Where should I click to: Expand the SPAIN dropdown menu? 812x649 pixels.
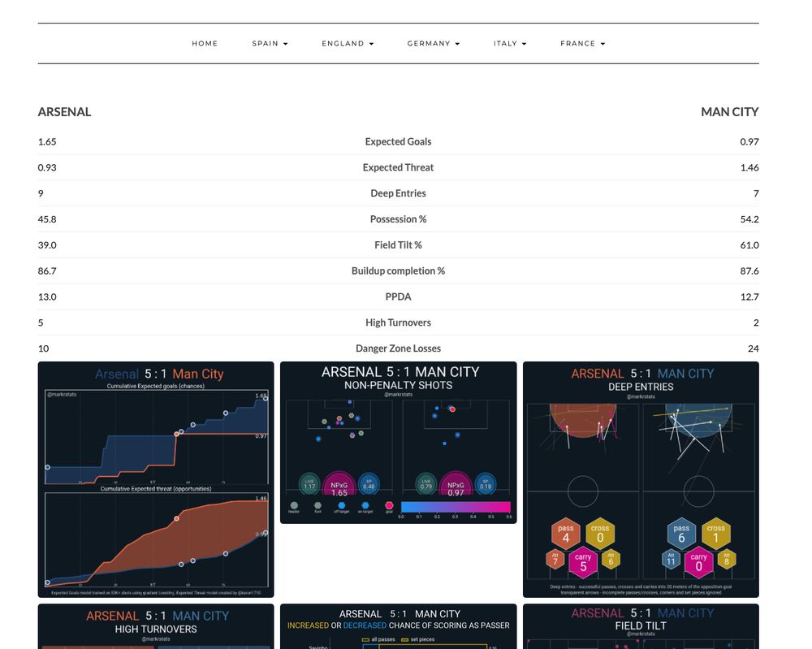click(270, 44)
